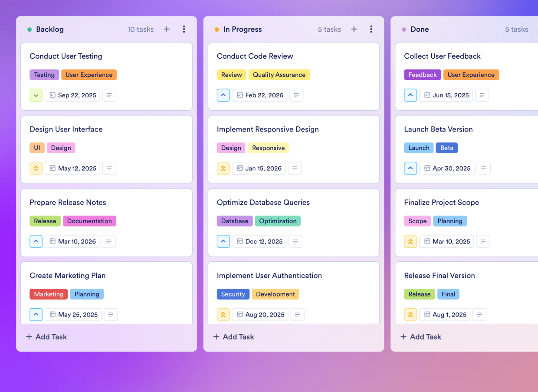Click Add Task in the Backlog column

pos(46,336)
